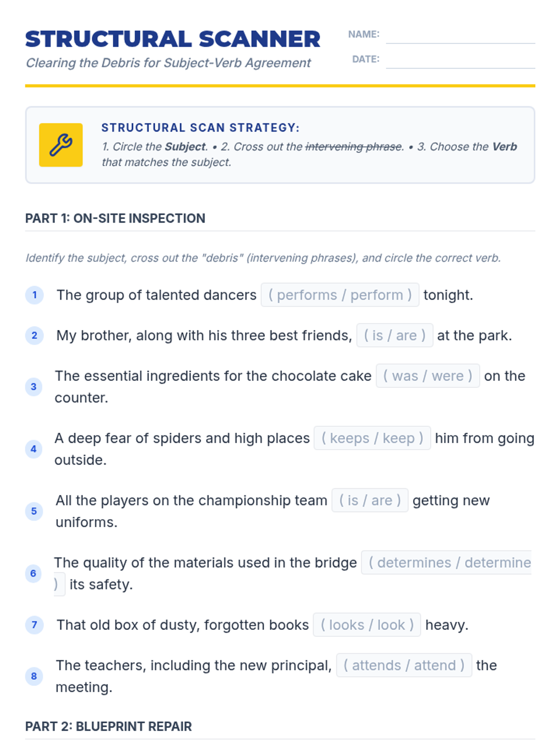
Task: Click the number 8 question badge
Action: (34, 676)
